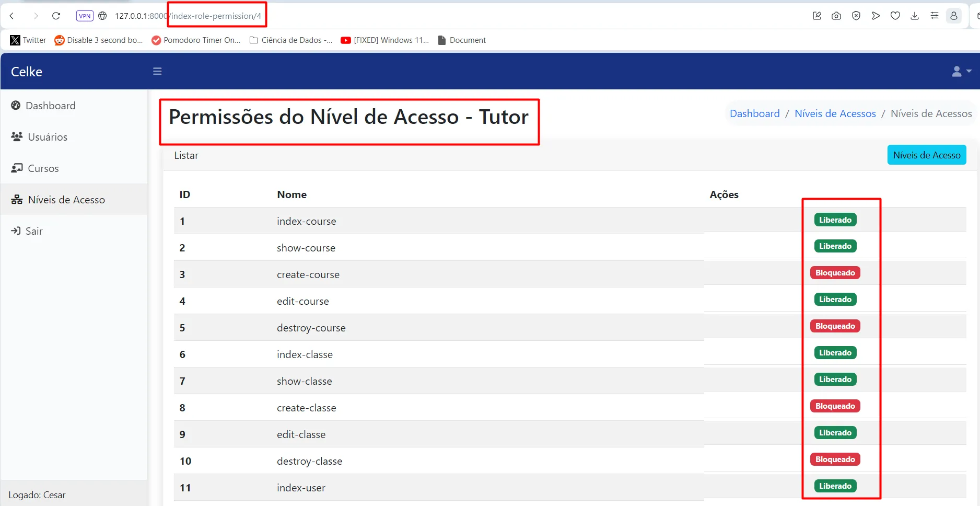Open the browser snapshot camera icon

[x=836, y=16]
